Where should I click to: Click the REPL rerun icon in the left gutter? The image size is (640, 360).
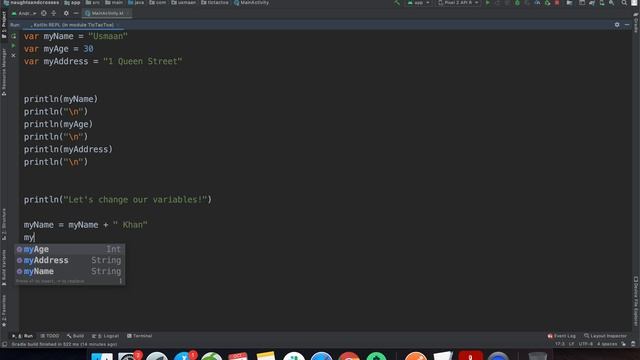[x=13, y=36]
